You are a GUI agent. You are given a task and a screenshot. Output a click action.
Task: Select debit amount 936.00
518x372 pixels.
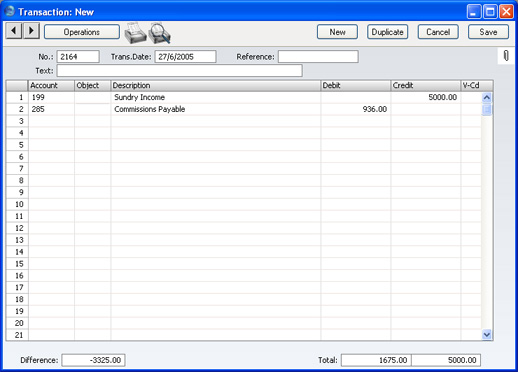tap(355, 109)
